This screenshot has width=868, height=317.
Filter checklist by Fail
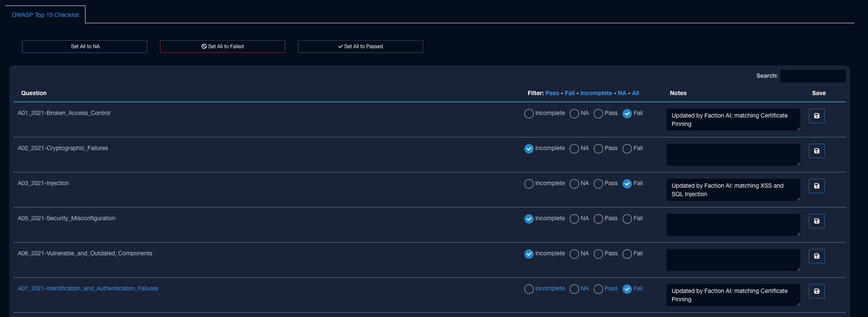click(x=570, y=93)
